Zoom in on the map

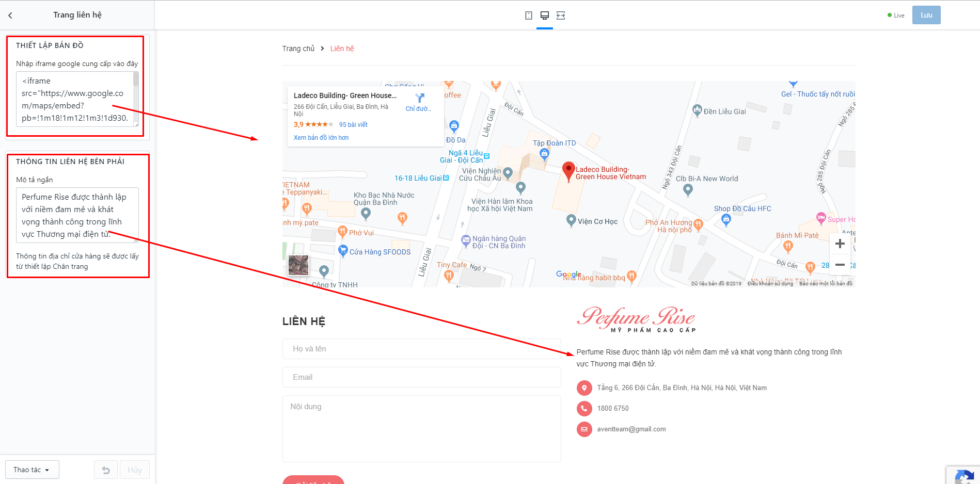tap(840, 244)
